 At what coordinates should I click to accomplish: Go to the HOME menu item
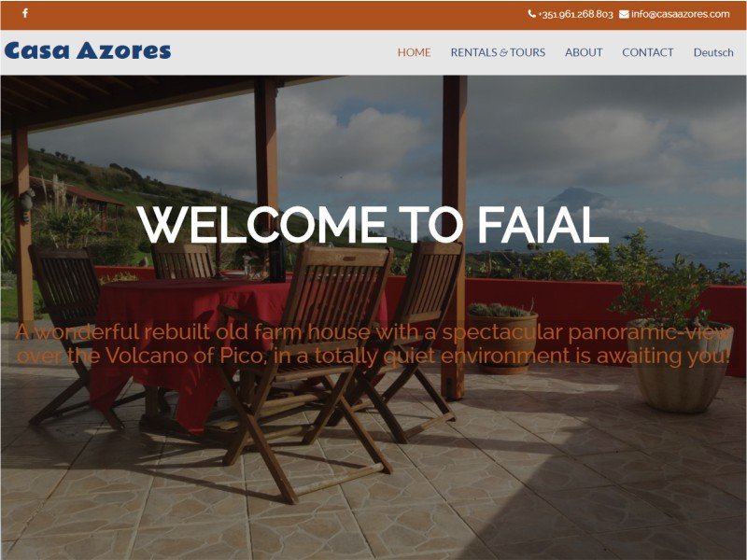(x=414, y=52)
